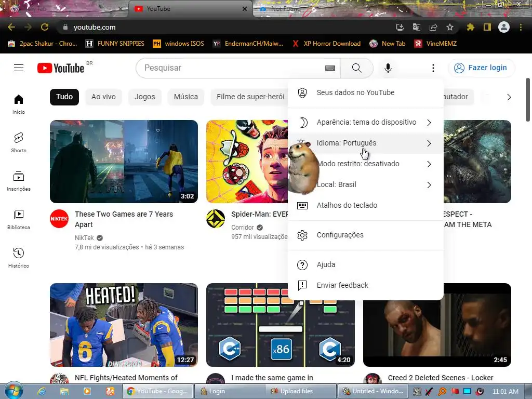Toggle the browser side panel icon
Viewport: 532px width, 399px height.
pos(487,27)
